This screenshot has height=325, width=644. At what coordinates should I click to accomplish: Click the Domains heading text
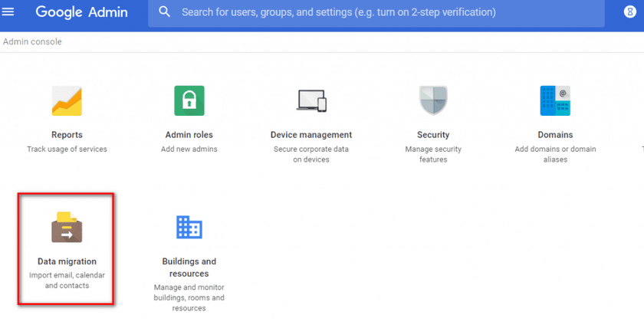coord(555,135)
